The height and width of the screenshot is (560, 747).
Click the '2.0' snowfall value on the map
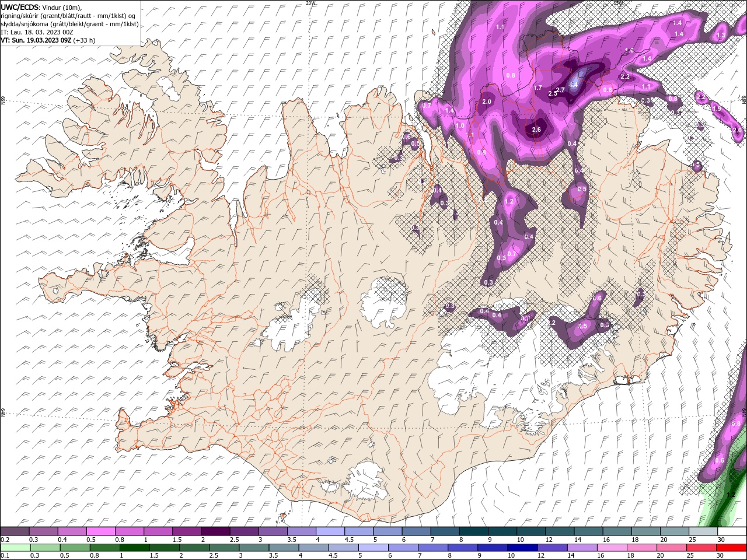487,101
